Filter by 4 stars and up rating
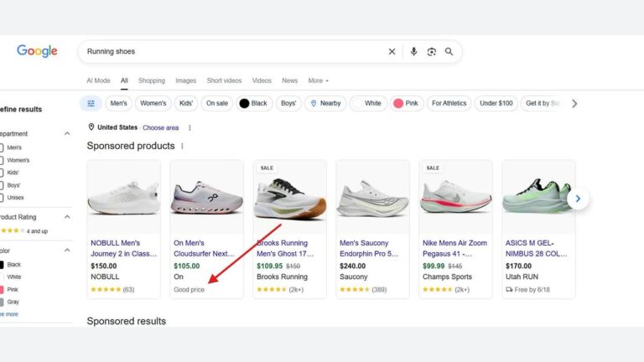Screen dimensions: 644x362 click(23, 231)
